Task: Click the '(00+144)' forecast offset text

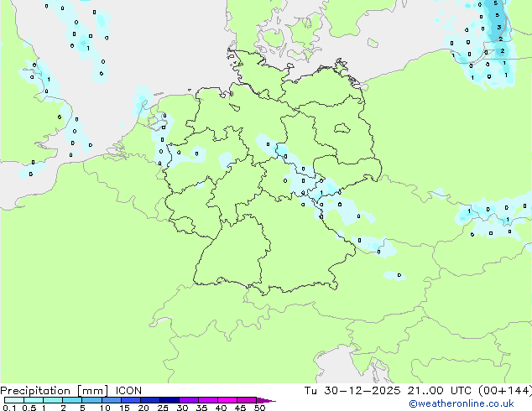Action: point(505,391)
